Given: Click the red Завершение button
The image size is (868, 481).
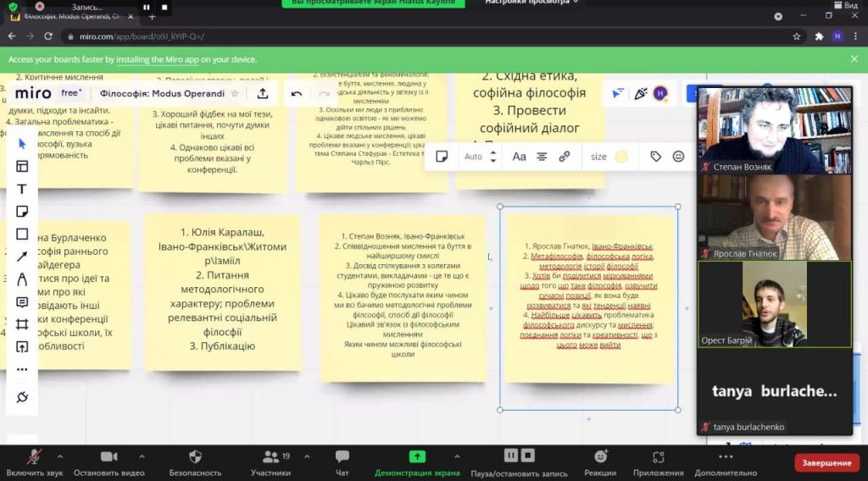Looking at the screenshot, I should pyautogui.click(x=826, y=462).
